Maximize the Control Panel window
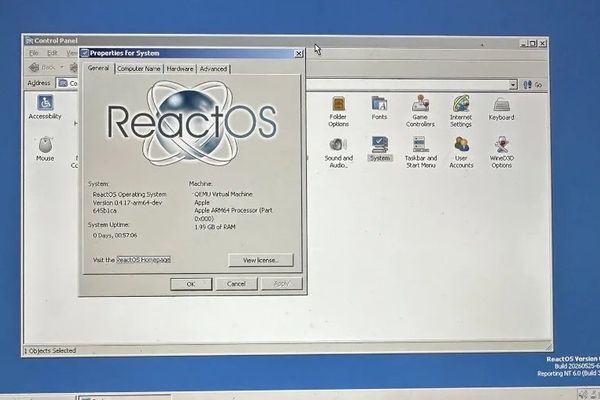 533,43
